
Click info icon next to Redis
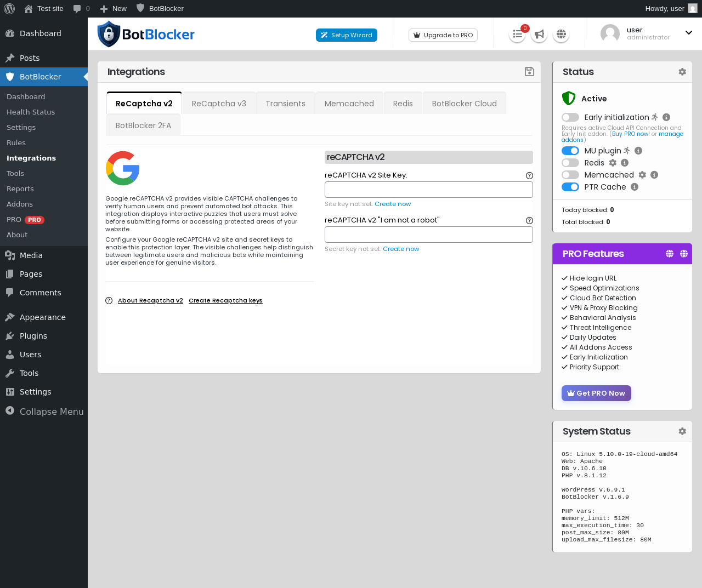[x=625, y=163]
